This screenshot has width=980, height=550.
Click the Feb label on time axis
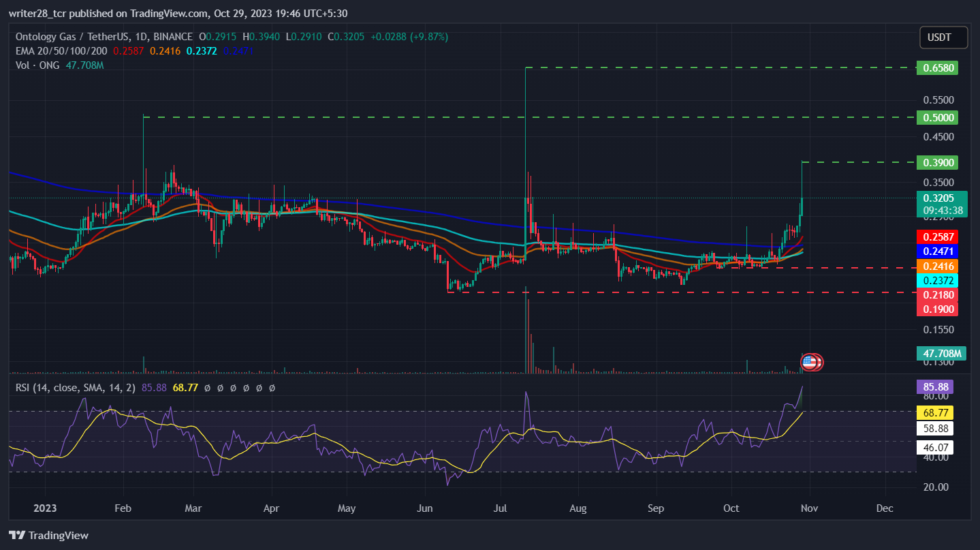pyautogui.click(x=123, y=508)
